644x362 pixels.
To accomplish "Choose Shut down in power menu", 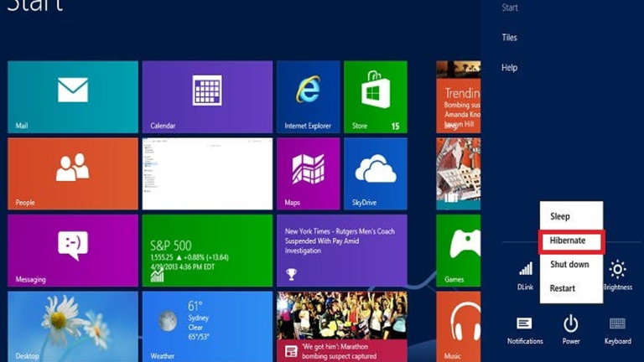I will [x=571, y=265].
